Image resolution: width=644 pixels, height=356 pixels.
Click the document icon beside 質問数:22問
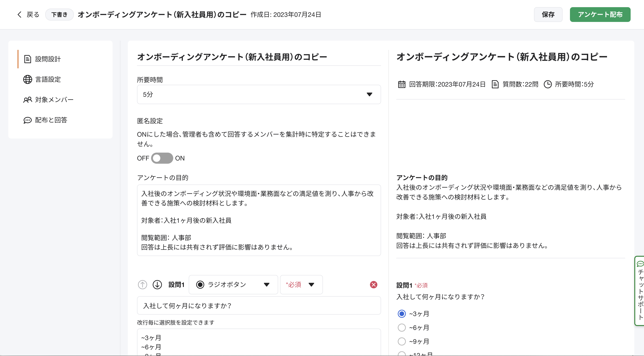[495, 84]
